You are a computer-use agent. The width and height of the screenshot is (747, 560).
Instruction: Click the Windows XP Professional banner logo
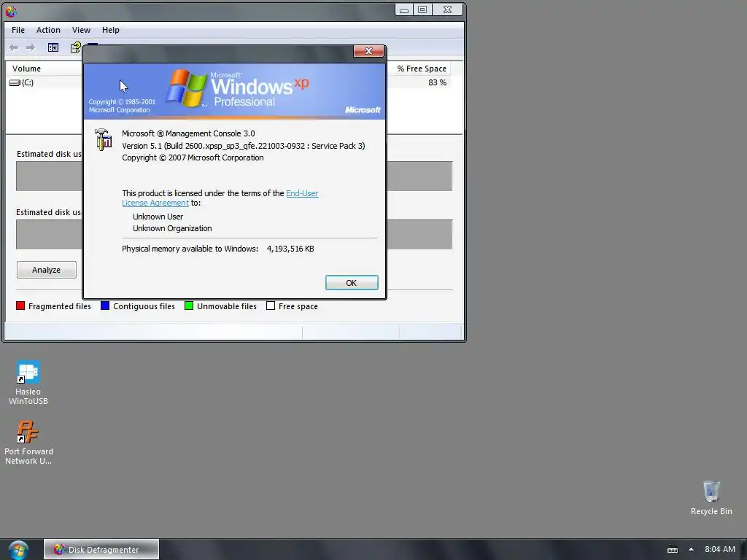237,89
